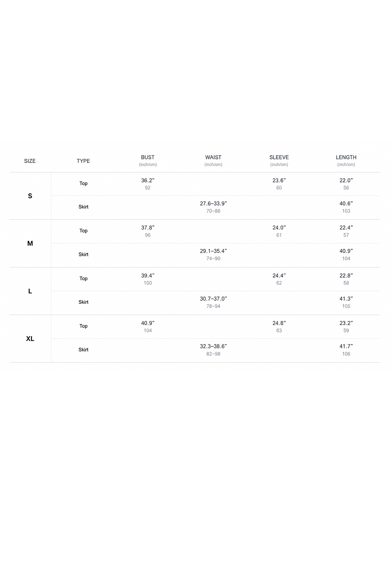Click the 24.0” sleeve value for size M

[x=279, y=228]
